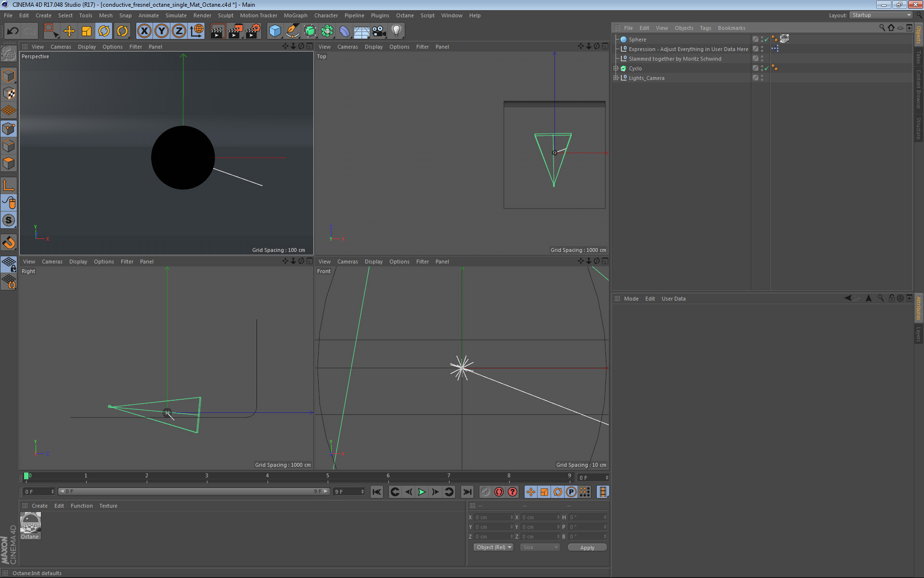This screenshot has width=924, height=578.
Task: Click the Apply button
Action: pyautogui.click(x=587, y=548)
